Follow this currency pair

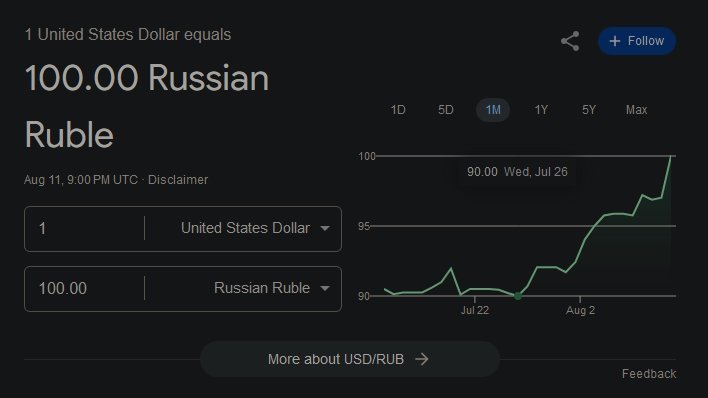tap(637, 41)
